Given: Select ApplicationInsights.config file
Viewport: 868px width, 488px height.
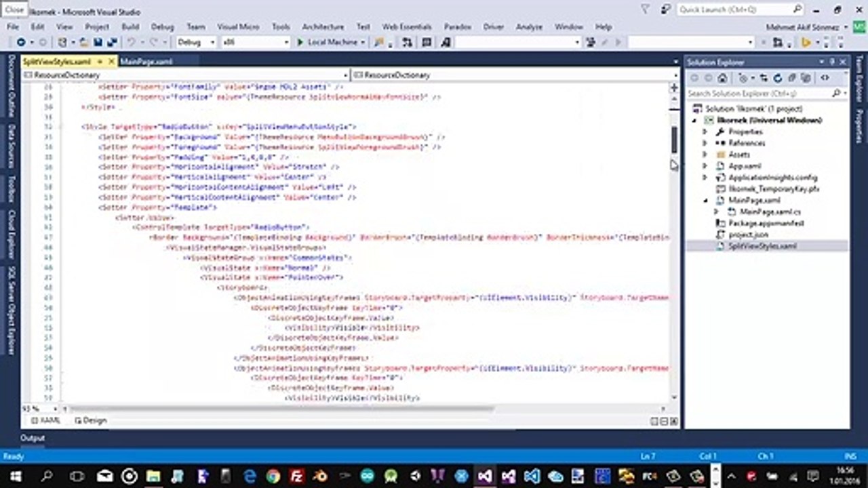Looking at the screenshot, I should pyautogui.click(x=772, y=178).
